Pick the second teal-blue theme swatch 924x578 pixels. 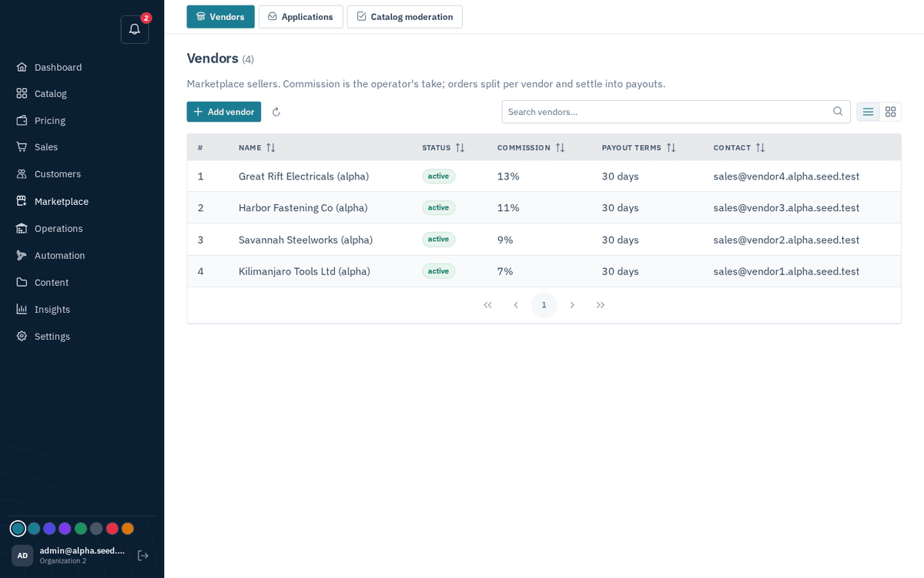pyautogui.click(x=34, y=529)
